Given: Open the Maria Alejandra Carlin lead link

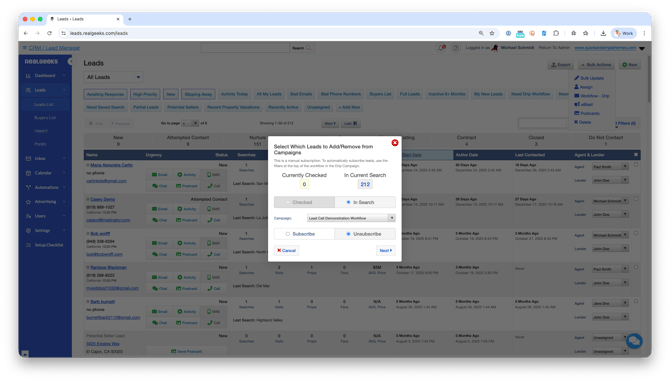Looking at the screenshot, I should click(112, 165).
